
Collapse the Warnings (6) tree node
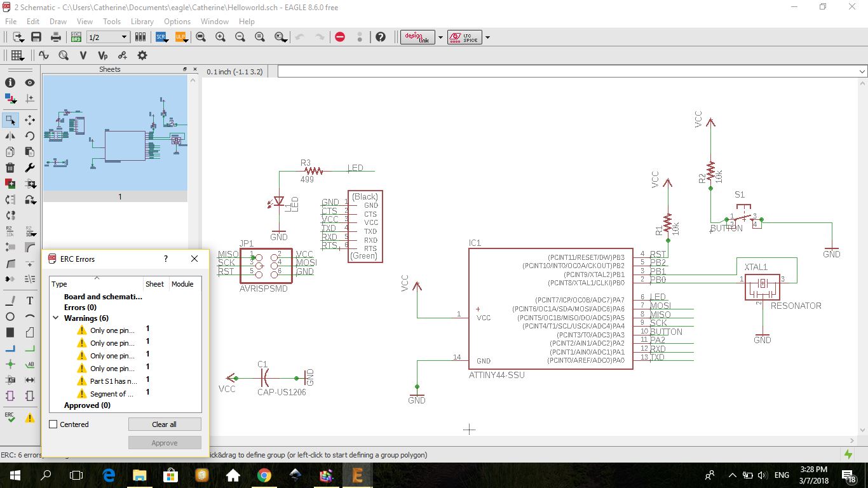point(56,318)
